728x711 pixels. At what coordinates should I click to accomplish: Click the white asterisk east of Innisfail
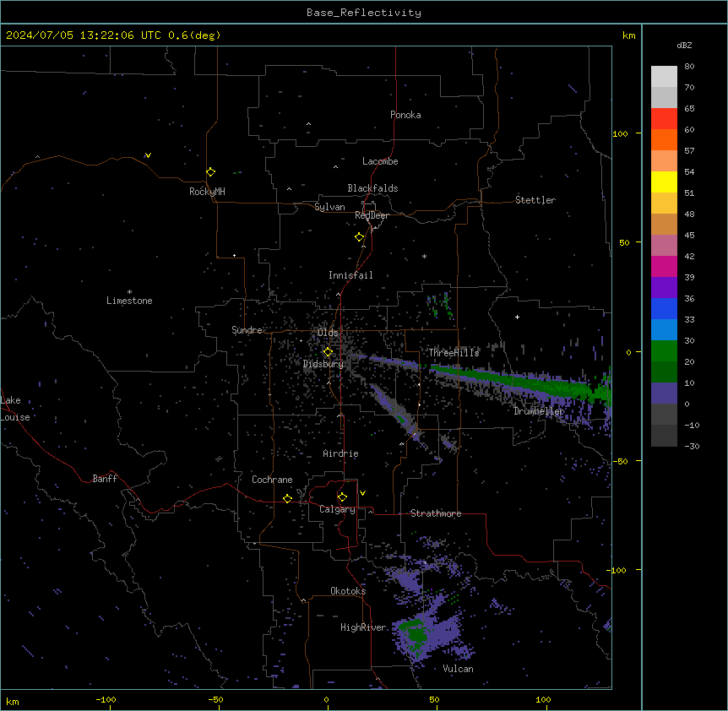click(424, 256)
